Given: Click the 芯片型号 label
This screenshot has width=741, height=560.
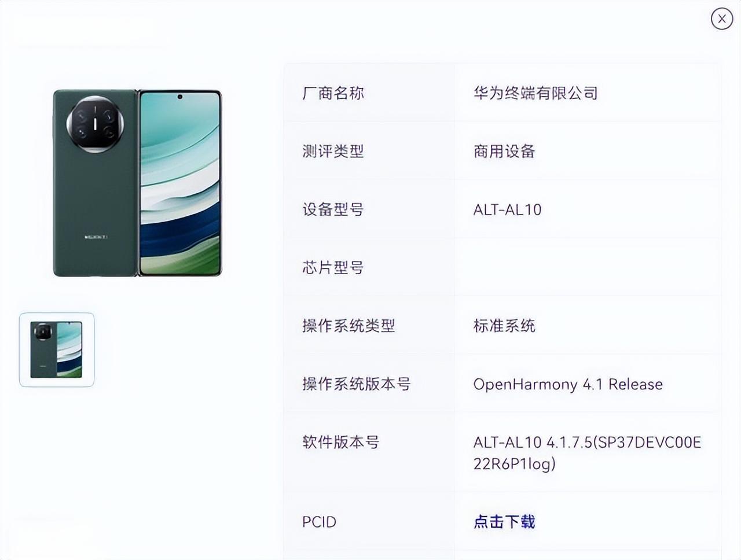Looking at the screenshot, I should [x=333, y=268].
